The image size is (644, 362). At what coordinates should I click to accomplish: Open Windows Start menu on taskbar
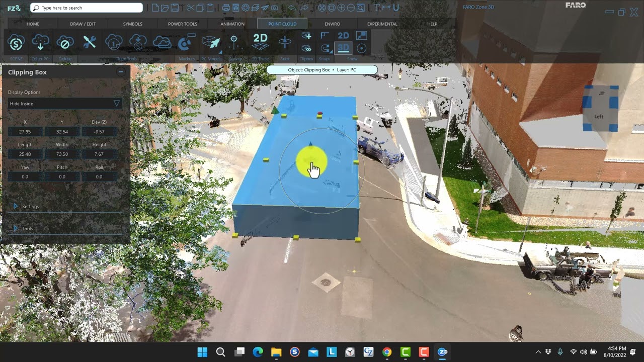[202, 352]
